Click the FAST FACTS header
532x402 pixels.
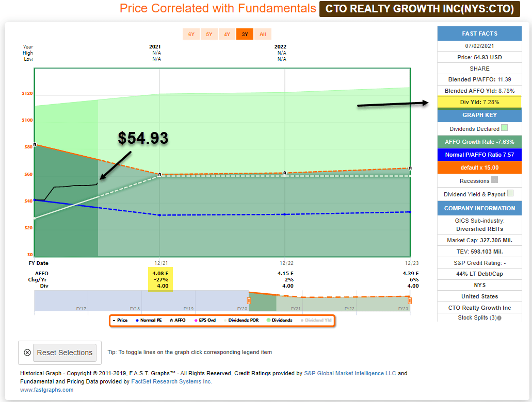479,33
